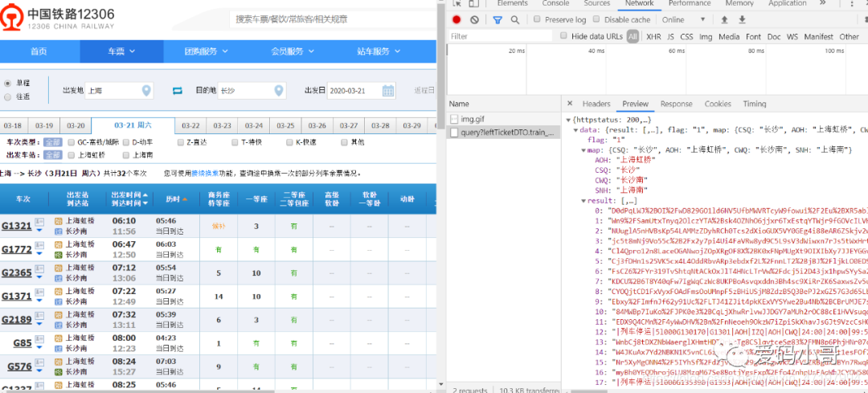The width and height of the screenshot is (868, 393).
Task: Open the departure date calendar icon
Action: pos(388,90)
